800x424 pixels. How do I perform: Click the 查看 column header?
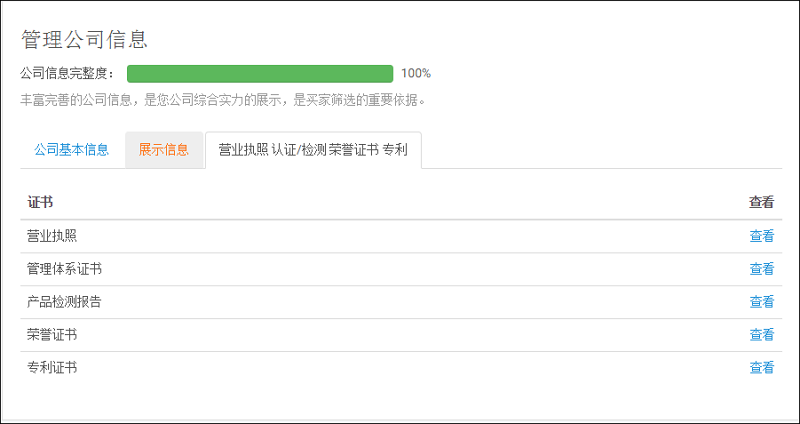(x=761, y=202)
